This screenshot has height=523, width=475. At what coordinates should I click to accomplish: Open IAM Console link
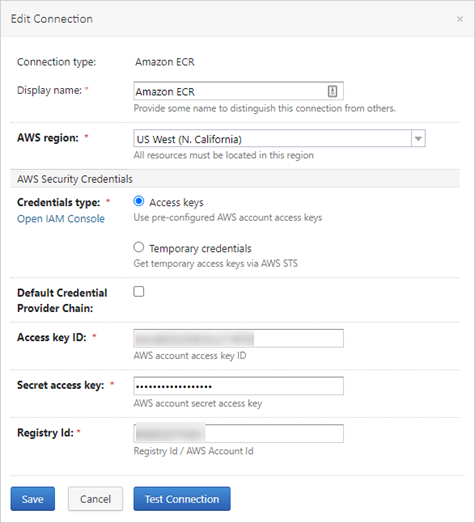pos(61,219)
